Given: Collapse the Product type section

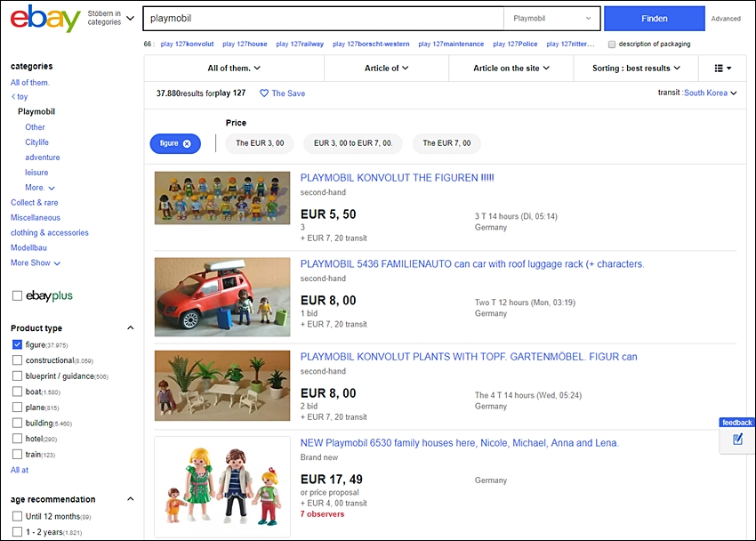Looking at the screenshot, I should click(x=130, y=327).
